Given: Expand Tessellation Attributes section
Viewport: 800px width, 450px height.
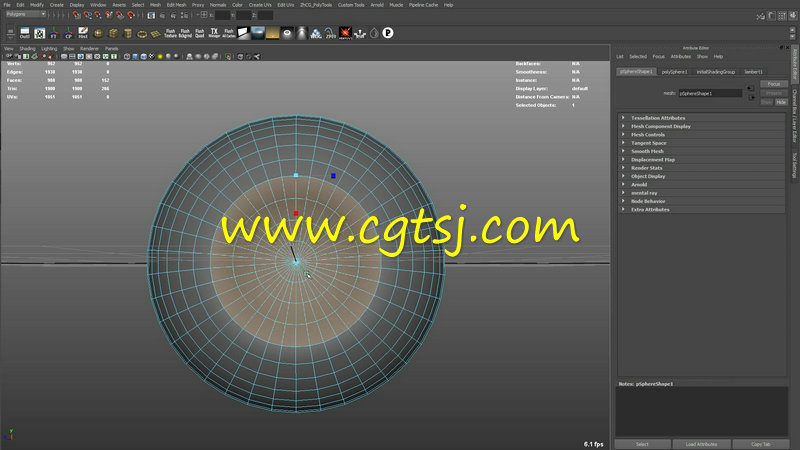Looking at the screenshot, I should (x=702, y=118).
